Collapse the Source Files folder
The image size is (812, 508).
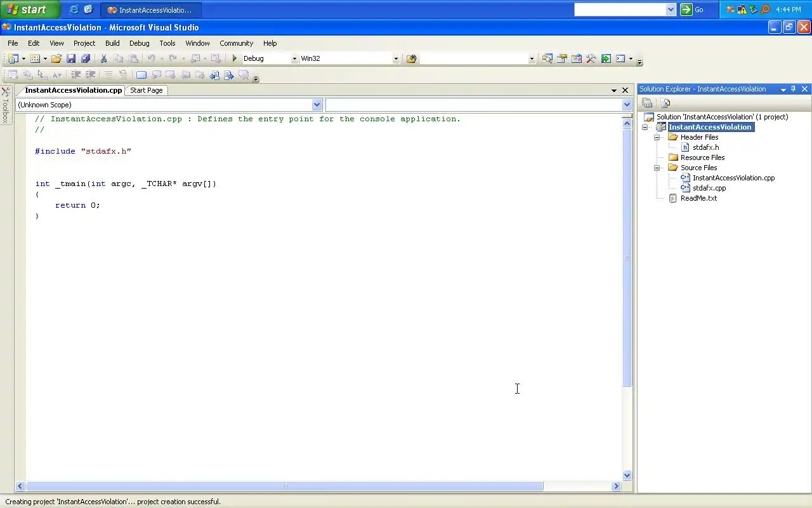click(x=657, y=168)
